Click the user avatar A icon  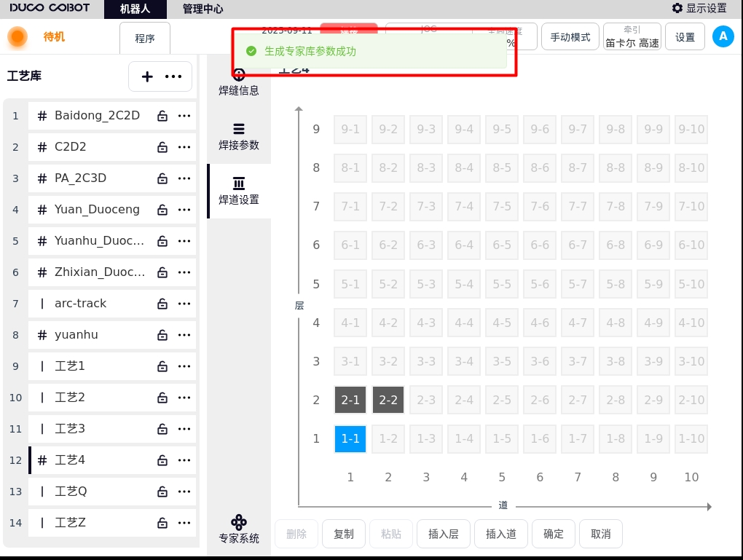[x=723, y=36]
